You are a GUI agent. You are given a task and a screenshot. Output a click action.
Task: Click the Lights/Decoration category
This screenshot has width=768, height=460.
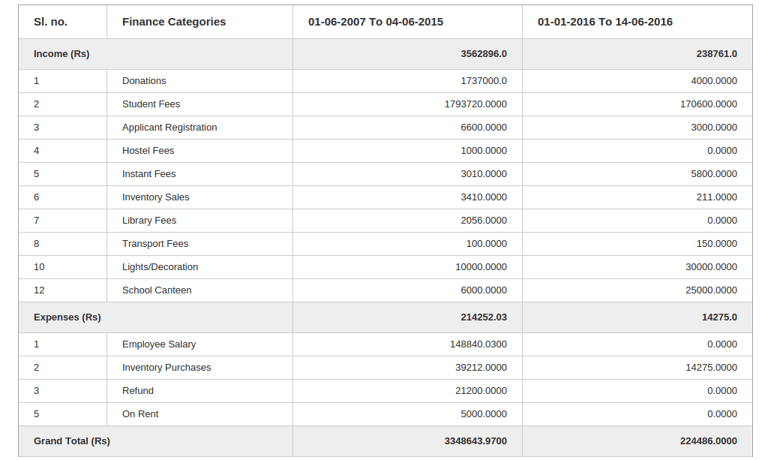[x=160, y=267]
